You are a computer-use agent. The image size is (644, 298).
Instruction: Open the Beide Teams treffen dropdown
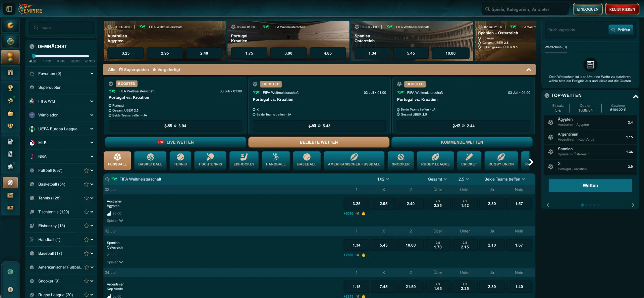(504, 179)
